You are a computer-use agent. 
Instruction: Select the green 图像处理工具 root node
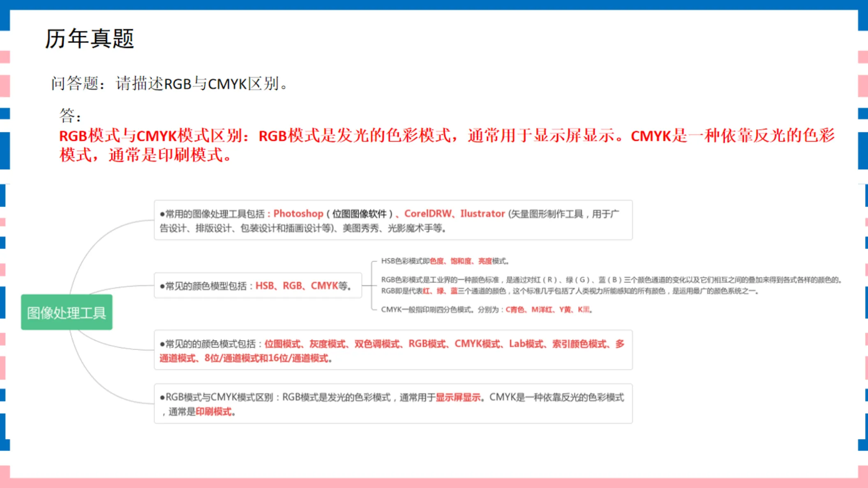(x=67, y=312)
